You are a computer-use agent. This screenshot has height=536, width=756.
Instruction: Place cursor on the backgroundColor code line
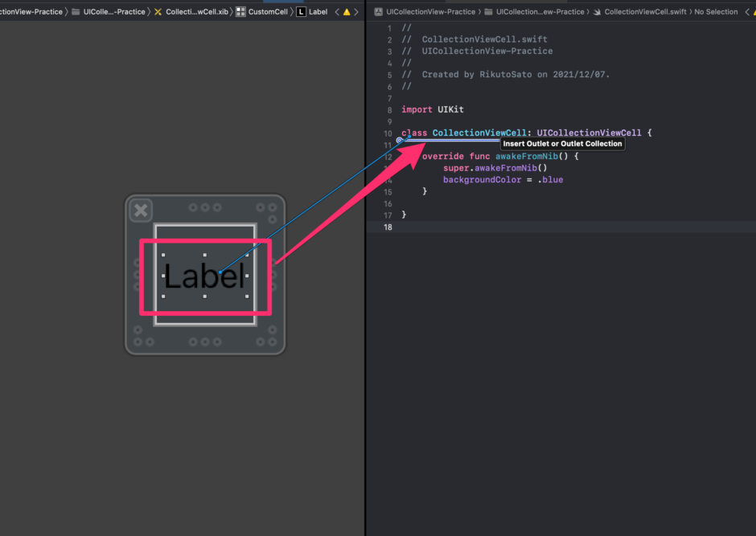(x=503, y=179)
